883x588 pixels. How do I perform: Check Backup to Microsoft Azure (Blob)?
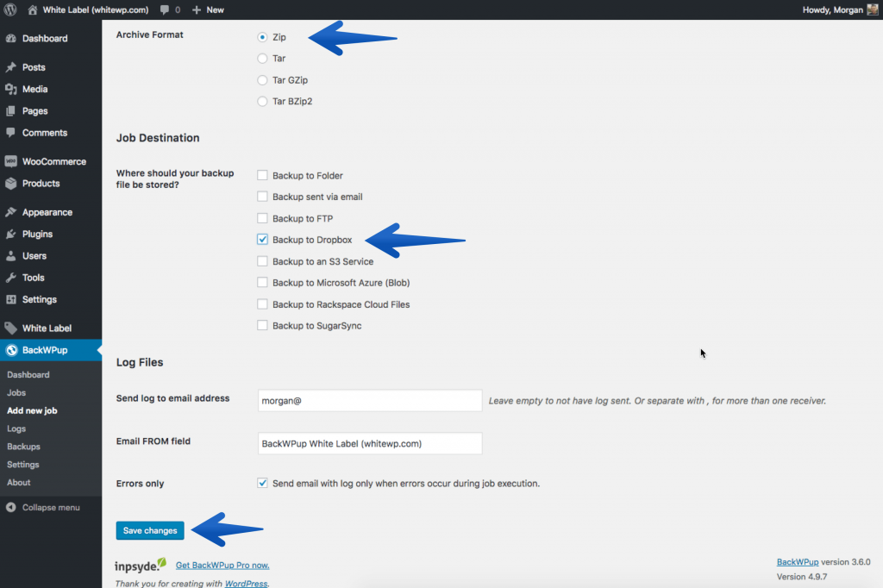pyautogui.click(x=262, y=283)
